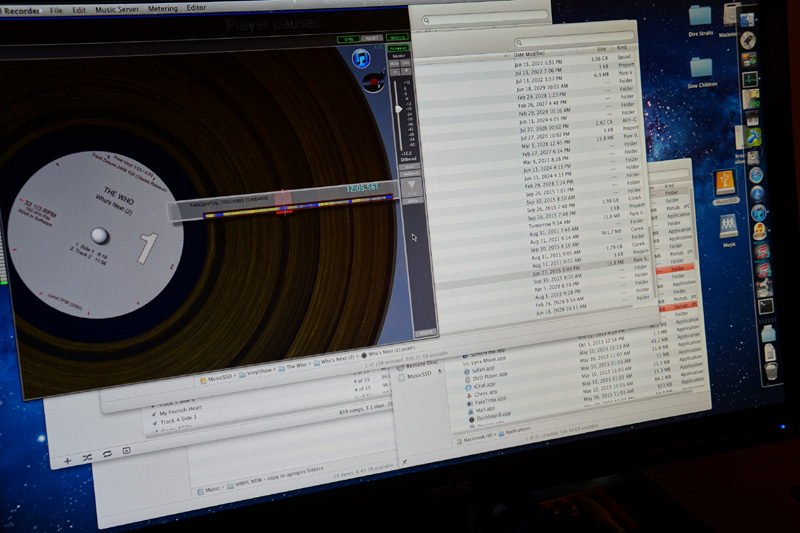Open the File menu

pos(56,10)
